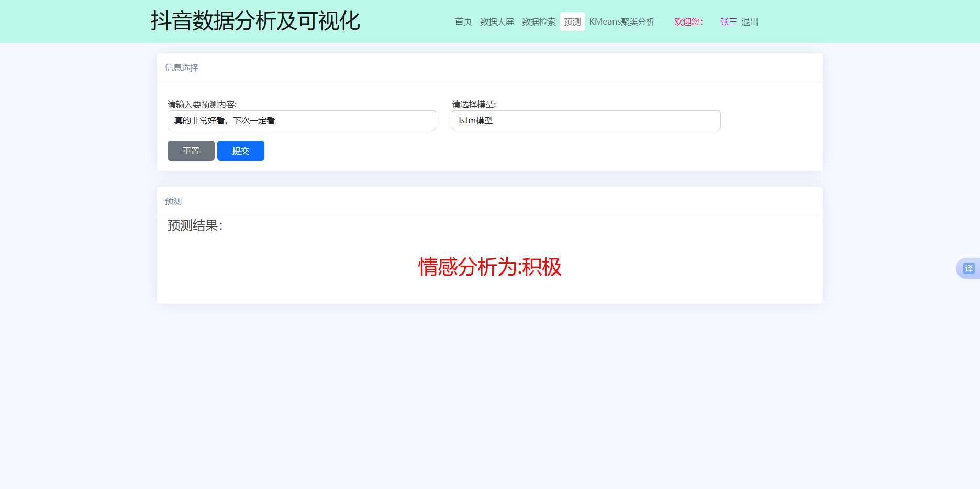Click the gray 重置 button
The image size is (980, 489).
click(191, 151)
